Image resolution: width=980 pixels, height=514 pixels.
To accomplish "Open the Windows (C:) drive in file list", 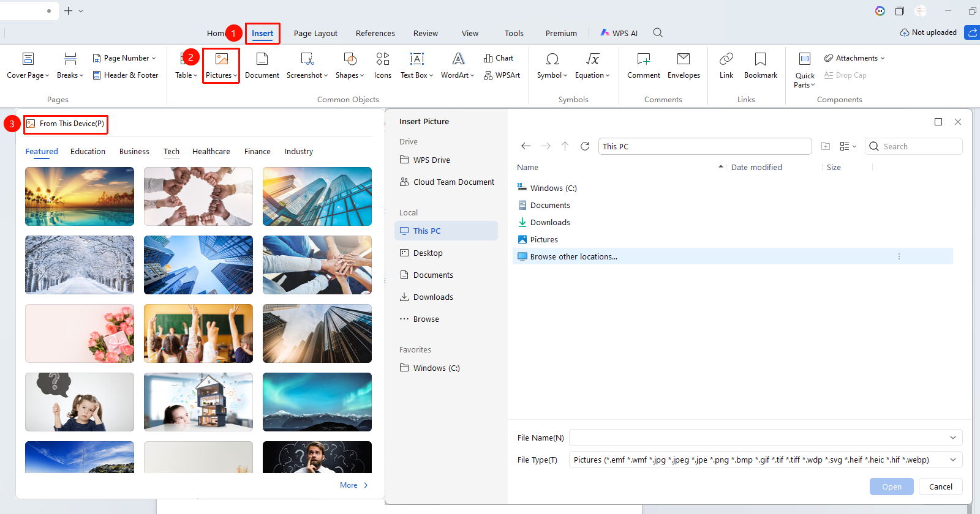I will (x=733, y=188).
